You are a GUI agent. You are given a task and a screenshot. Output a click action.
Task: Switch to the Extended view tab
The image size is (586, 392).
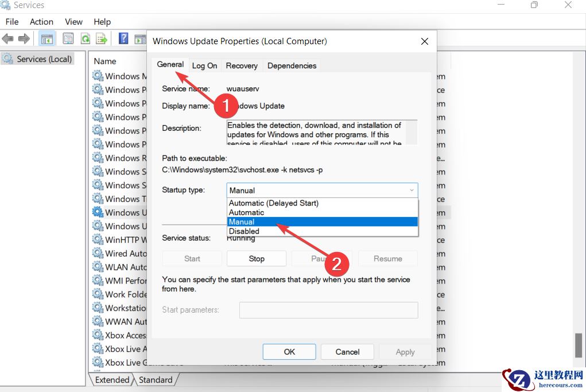pos(112,380)
